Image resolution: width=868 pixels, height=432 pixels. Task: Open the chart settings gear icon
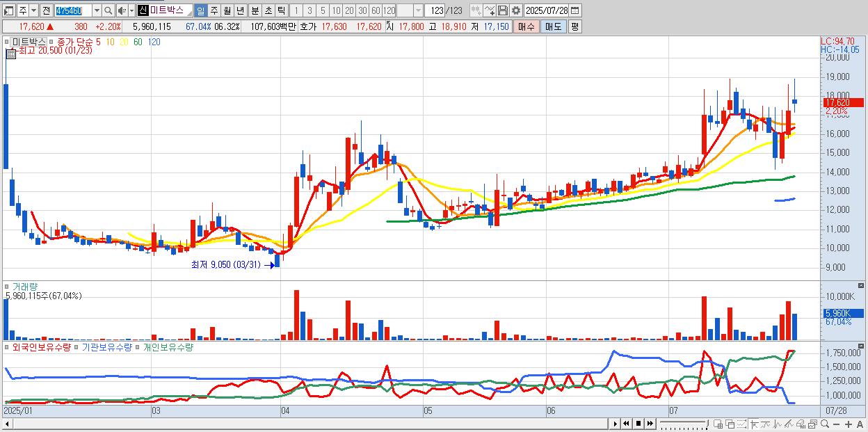pos(516,10)
